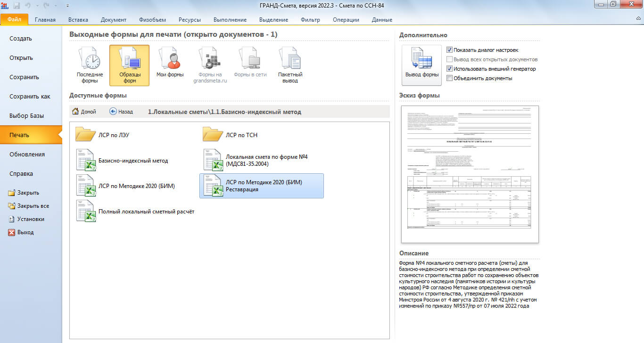644x343 pixels.
Task: Switch to the Документ ribbon tab
Action: coord(114,20)
